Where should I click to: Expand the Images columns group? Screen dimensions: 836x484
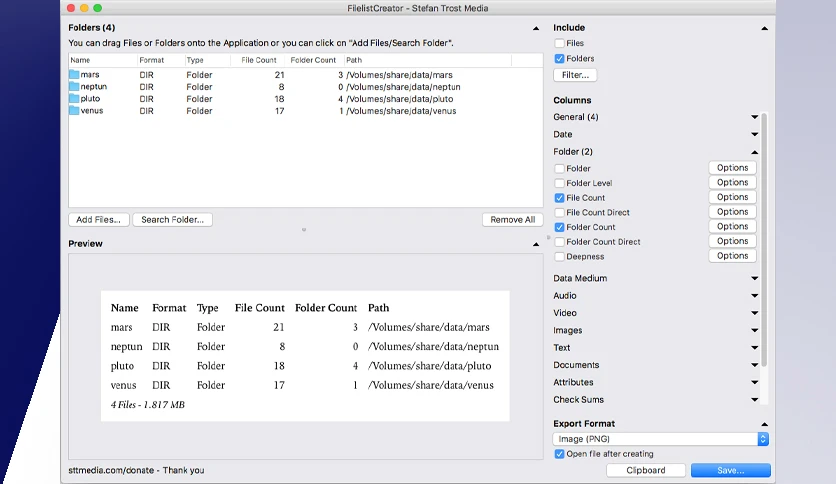[754, 330]
